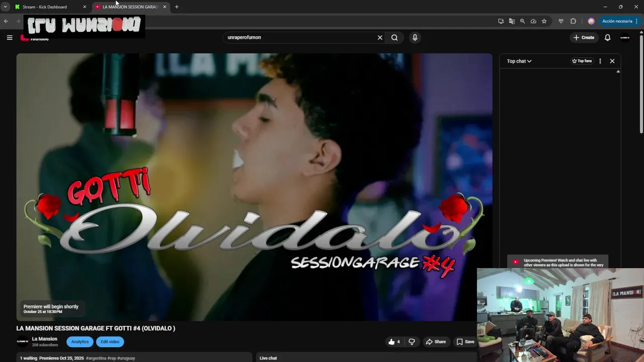The height and width of the screenshot is (362, 644).
Task: Open the Edit video page
Action: (x=110, y=342)
